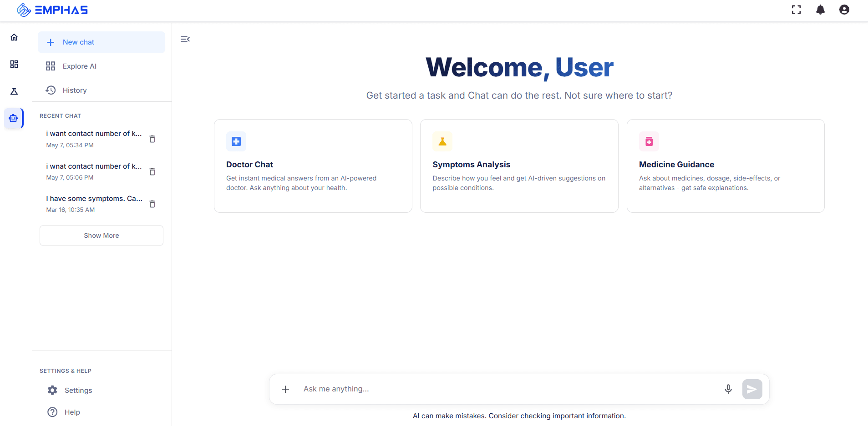Click Doctor Chat description text
The image size is (868, 426).
click(301, 183)
